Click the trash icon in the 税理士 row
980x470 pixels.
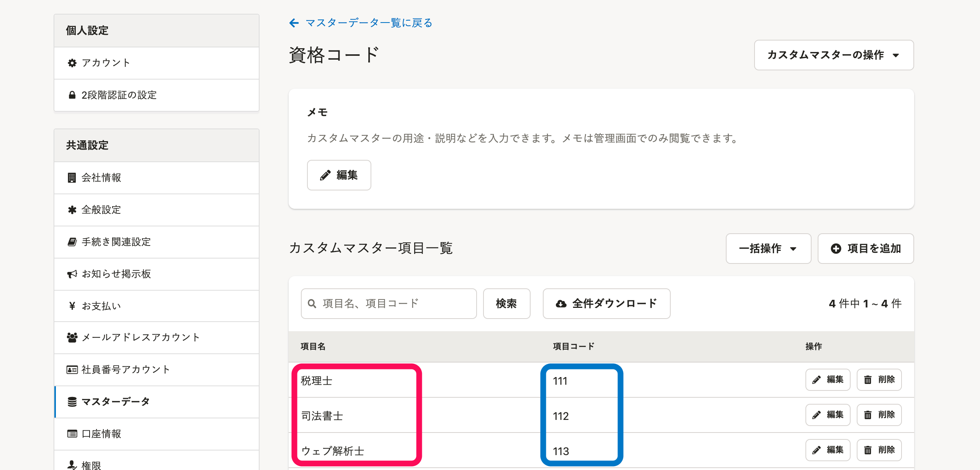click(x=868, y=380)
